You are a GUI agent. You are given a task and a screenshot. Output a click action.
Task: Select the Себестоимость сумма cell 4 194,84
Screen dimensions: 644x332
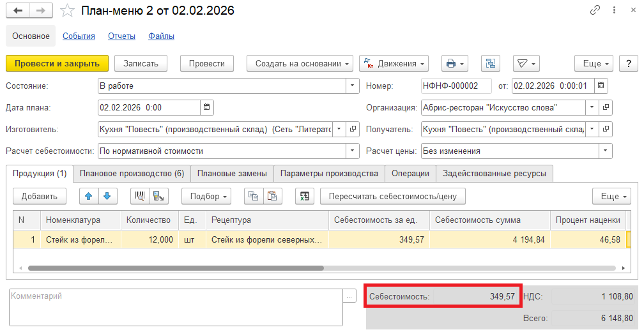tap(490, 239)
